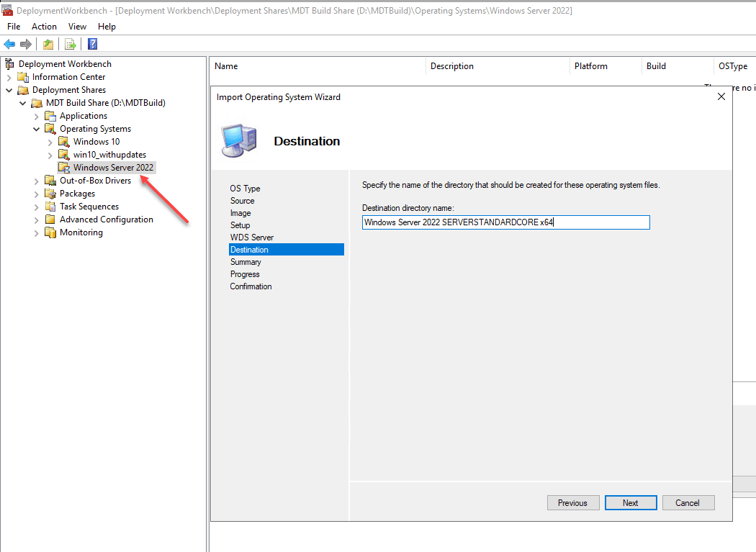Select the Task Sequences tree item label
Image resolution: width=756 pixels, height=552 pixels.
point(89,207)
